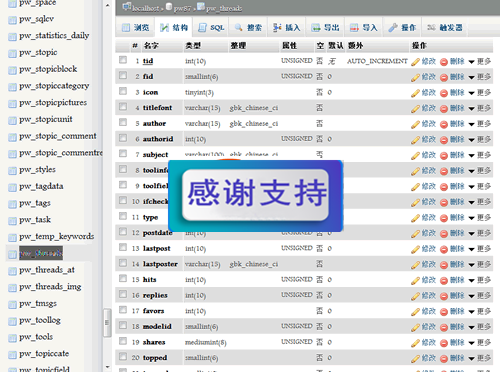
Task: Open the More dropdown for lastposter row
Action: tap(480, 265)
